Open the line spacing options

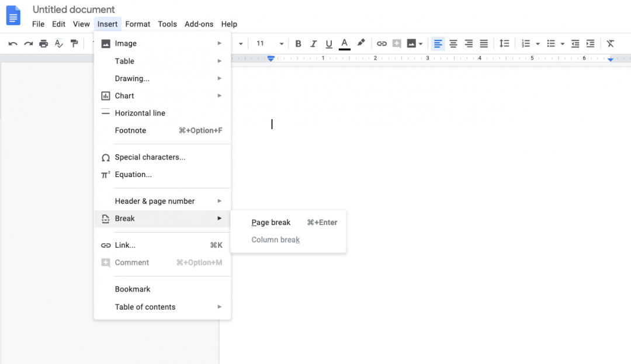[x=504, y=43]
